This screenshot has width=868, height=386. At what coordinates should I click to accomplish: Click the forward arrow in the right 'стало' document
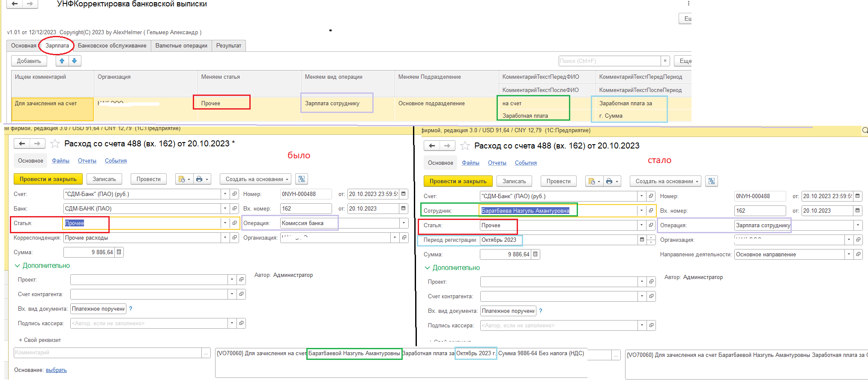point(447,145)
